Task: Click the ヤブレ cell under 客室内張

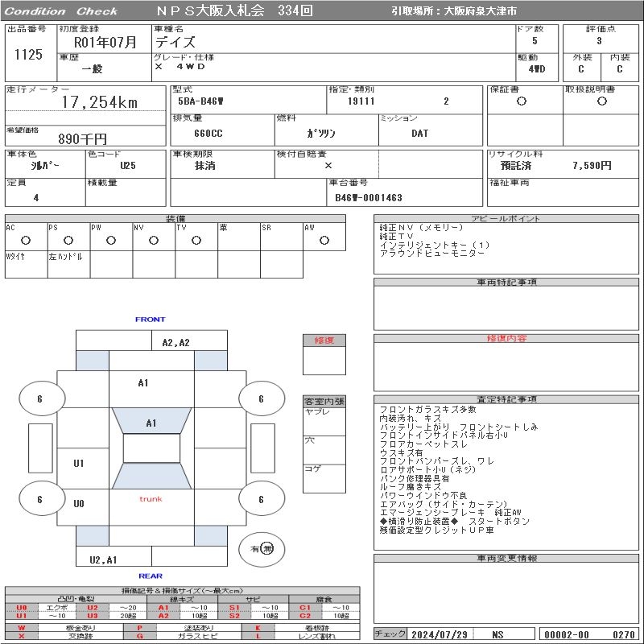Action: pos(324,421)
